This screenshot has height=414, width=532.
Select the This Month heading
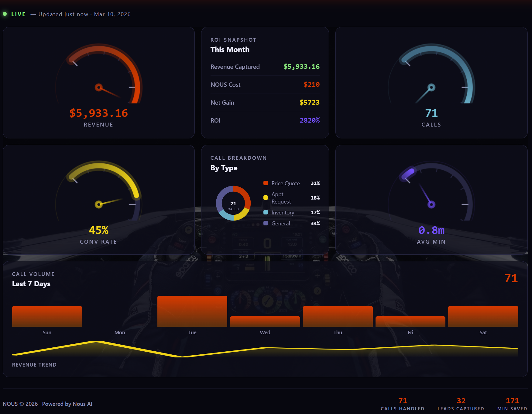coord(230,49)
